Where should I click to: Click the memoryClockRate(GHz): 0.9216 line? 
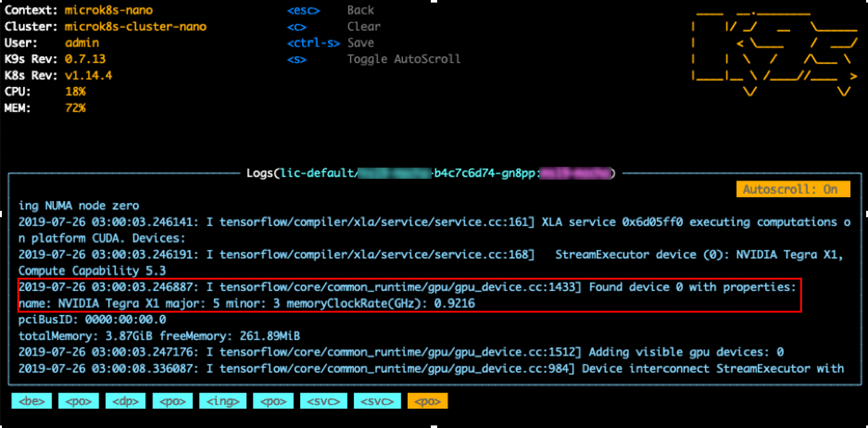[x=247, y=303]
